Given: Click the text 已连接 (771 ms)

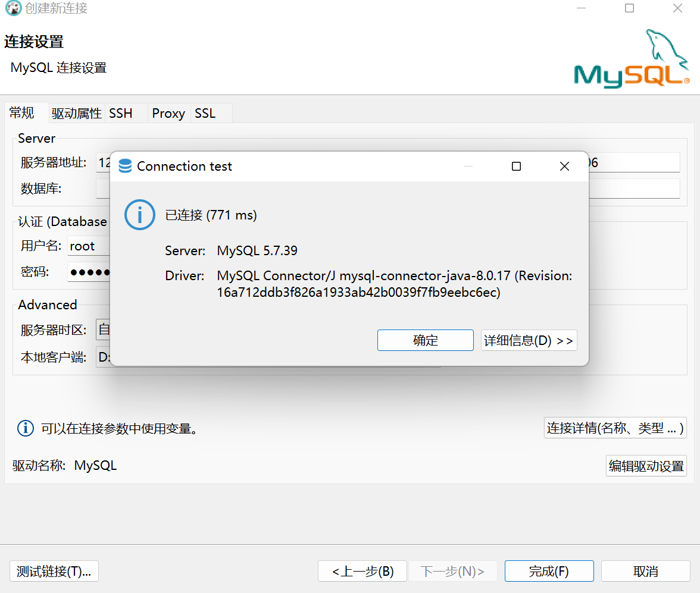Looking at the screenshot, I should click(x=211, y=215).
